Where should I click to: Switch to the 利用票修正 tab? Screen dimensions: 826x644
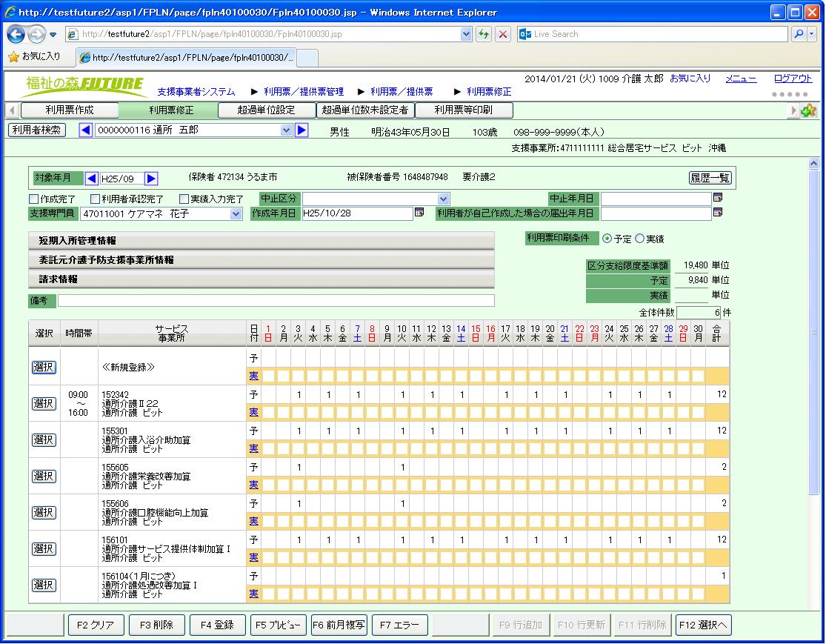tap(170, 110)
